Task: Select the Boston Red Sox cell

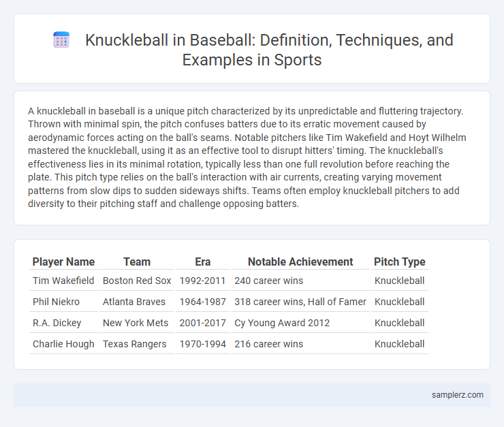Action: pos(137,281)
